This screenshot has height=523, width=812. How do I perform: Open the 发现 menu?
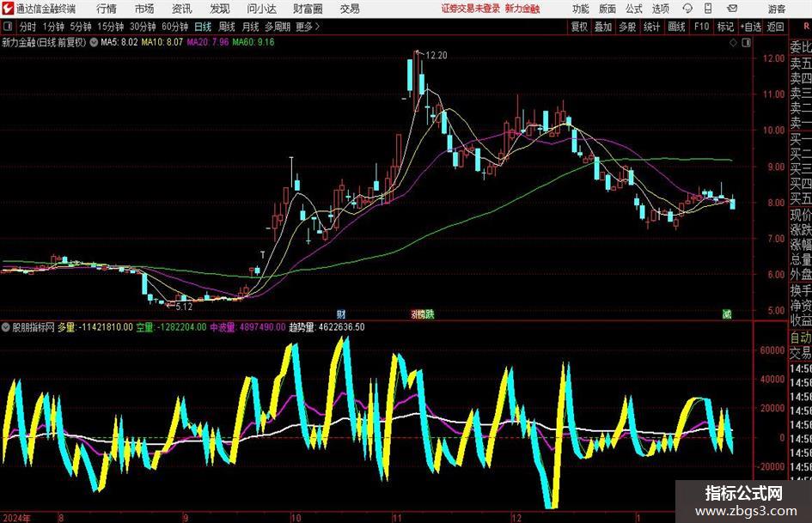pyautogui.click(x=220, y=9)
